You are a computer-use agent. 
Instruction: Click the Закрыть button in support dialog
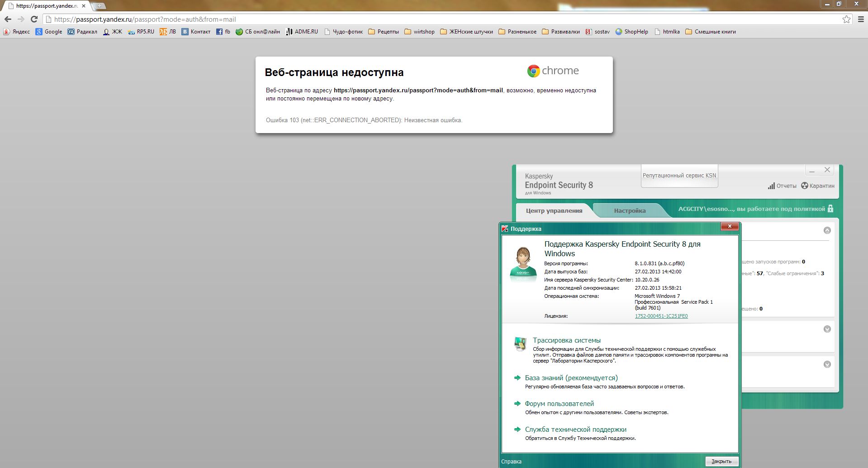[x=721, y=462]
